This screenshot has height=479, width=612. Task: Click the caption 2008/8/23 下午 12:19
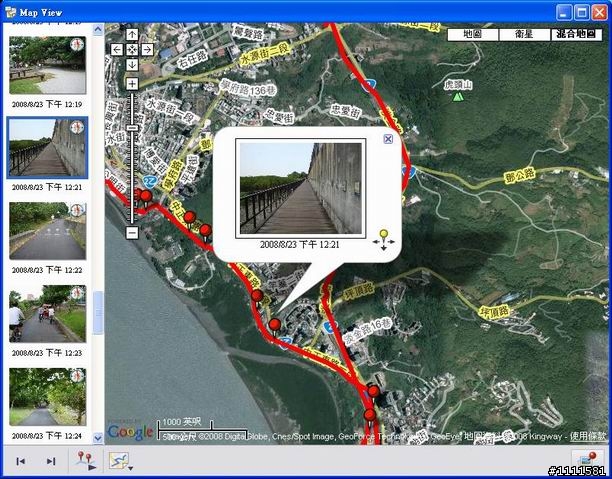(47, 104)
